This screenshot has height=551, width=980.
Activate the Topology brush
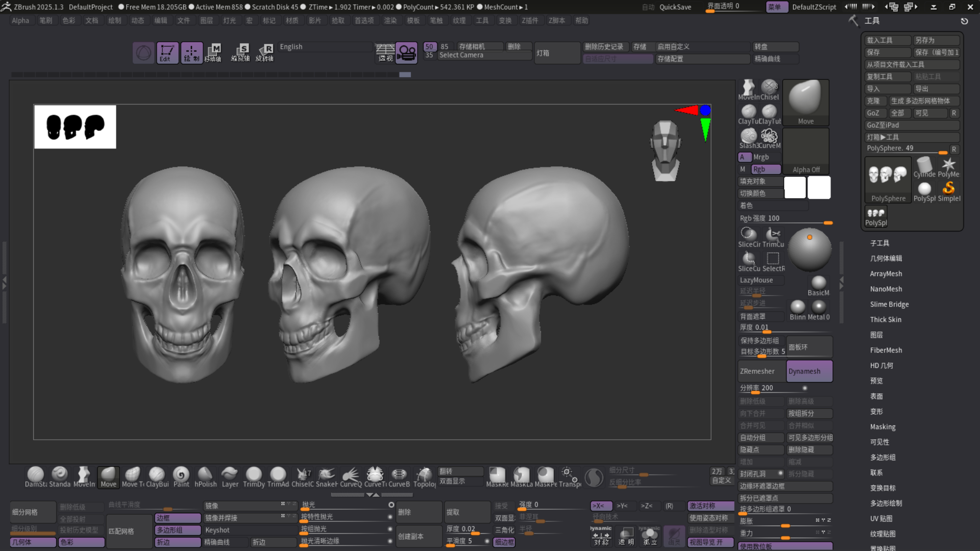click(424, 477)
